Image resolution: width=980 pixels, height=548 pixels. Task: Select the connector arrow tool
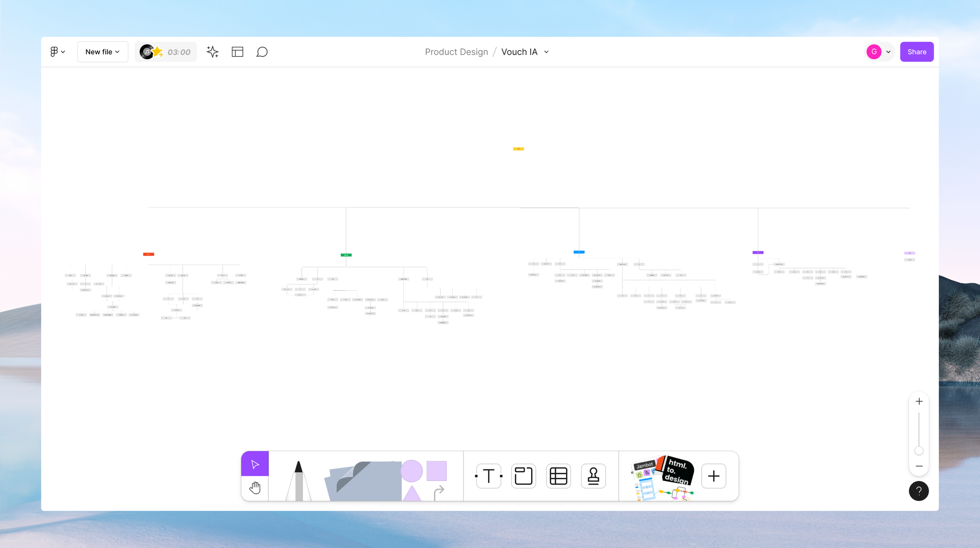tap(439, 492)
